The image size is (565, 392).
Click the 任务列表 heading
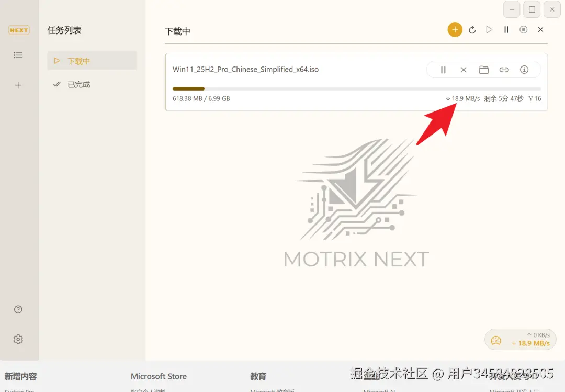(x=64, y=30)
